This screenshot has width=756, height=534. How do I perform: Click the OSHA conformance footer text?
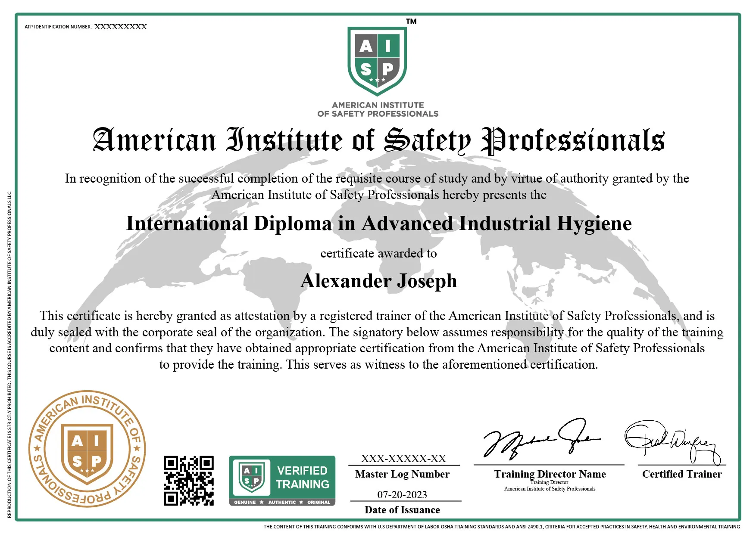(502, 527)
